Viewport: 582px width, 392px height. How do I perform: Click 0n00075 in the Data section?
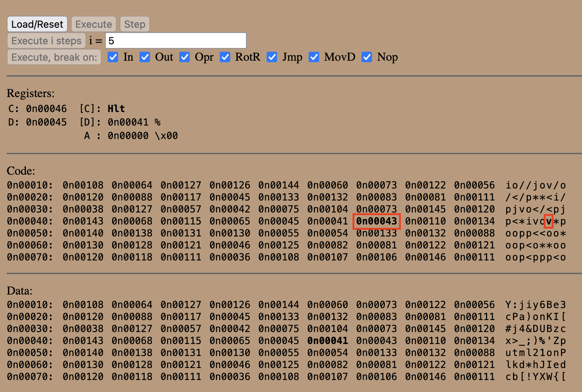pyautogui.click(x=279, y=329)
